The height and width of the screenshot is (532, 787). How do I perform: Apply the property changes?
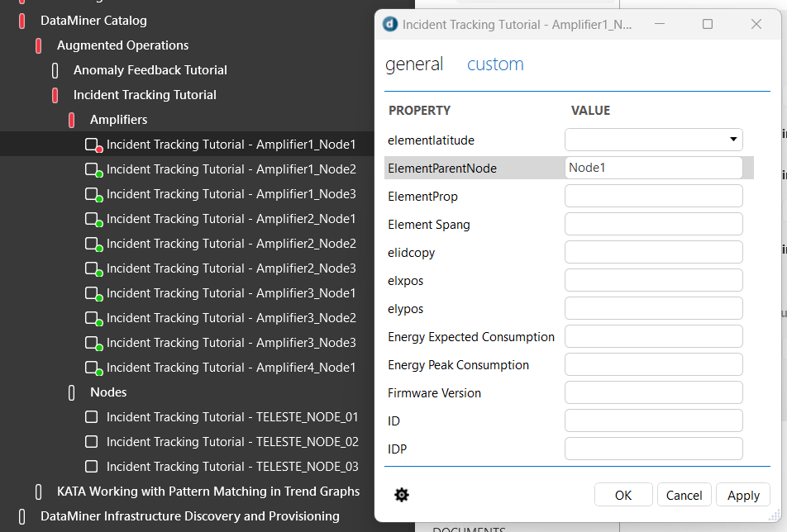[742, 495]
